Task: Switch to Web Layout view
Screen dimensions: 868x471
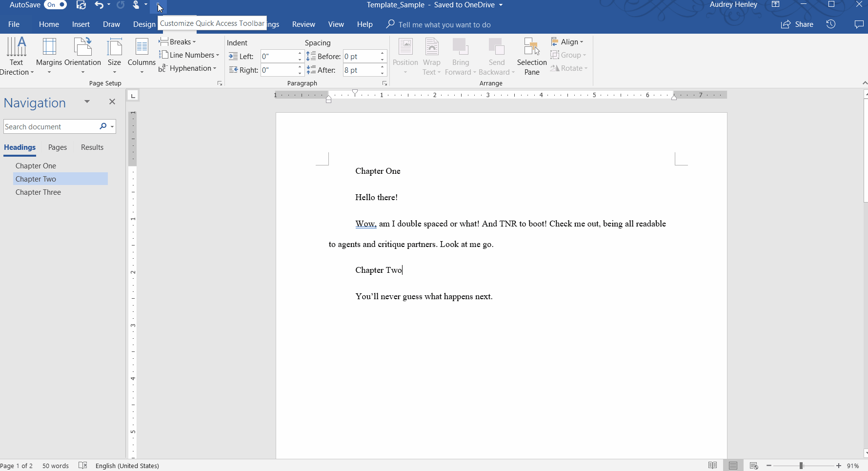Action: (754, 466)
